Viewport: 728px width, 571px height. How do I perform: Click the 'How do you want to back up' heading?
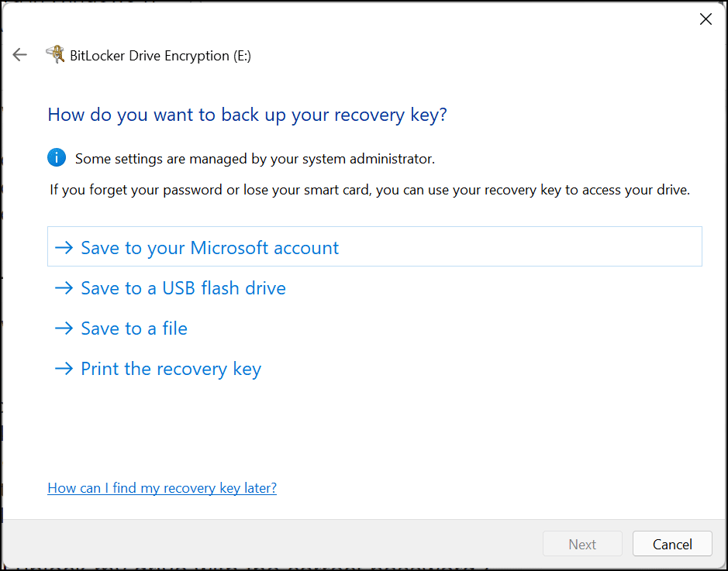(x=247, y=115)
